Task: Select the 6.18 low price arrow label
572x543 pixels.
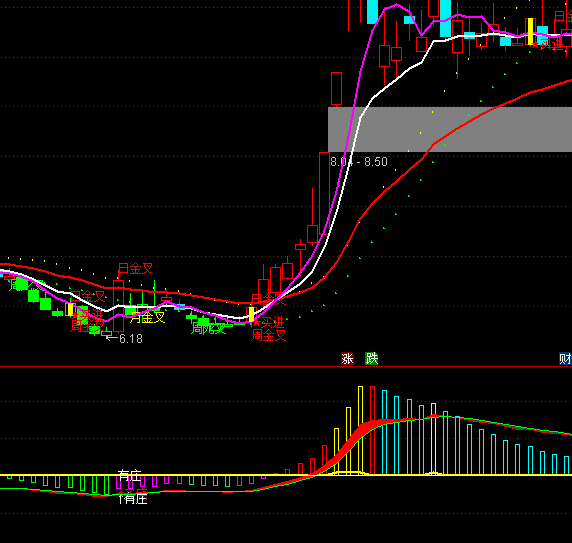Action: tap(124, 339)
